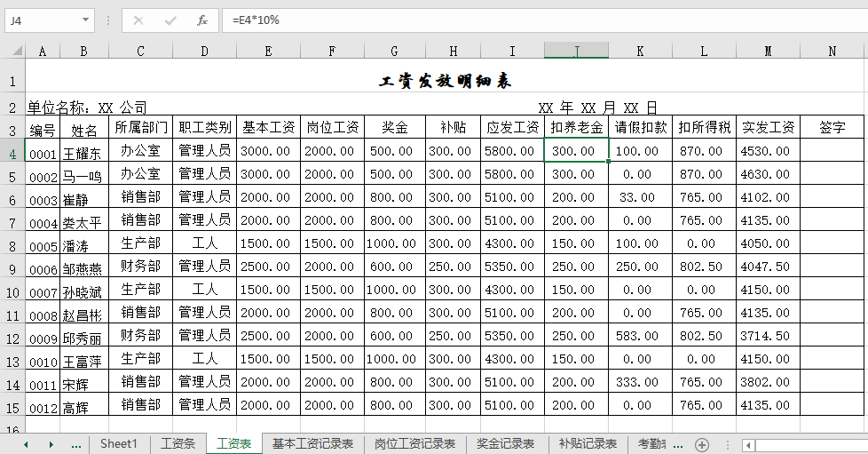Click the Enter checkmark formula icon
The width and height of the screenshot is (868, 454).
(x=170, y=20)
